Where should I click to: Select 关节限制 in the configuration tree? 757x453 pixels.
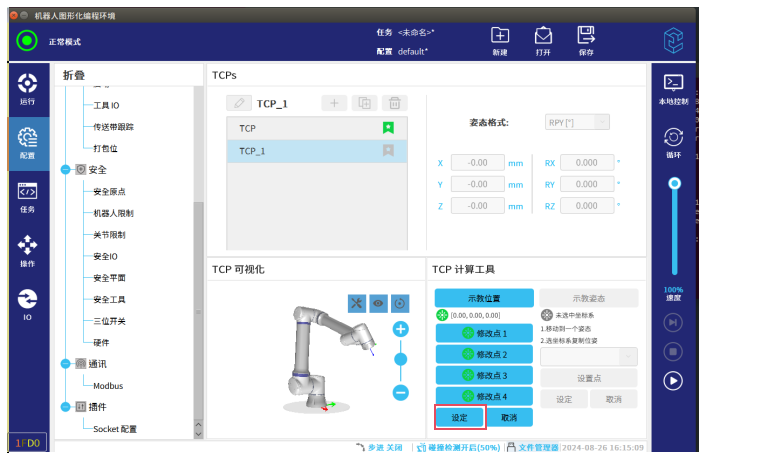coord(109,234)
